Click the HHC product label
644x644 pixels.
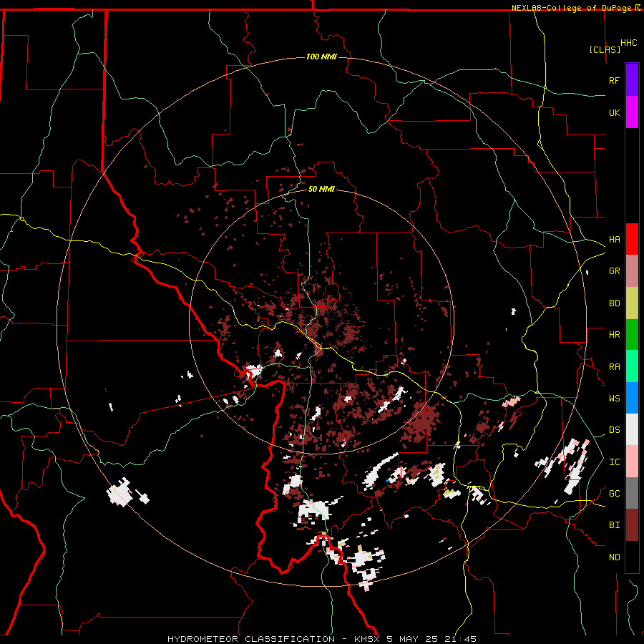(628, 43)
